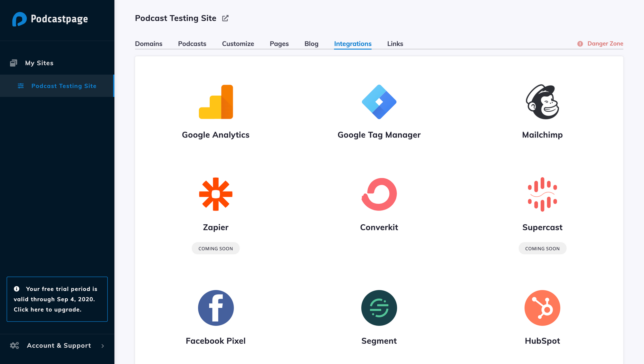Switch to the Domains tab

click(x=149, y=44)
